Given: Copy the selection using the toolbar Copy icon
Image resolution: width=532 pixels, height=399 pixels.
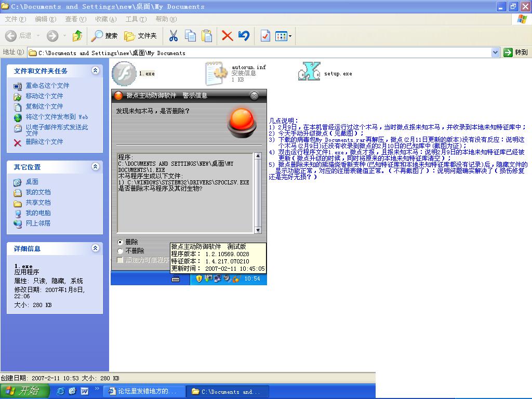Looking at the screenshot, I should pyautogui.click(x=190, y=36).
